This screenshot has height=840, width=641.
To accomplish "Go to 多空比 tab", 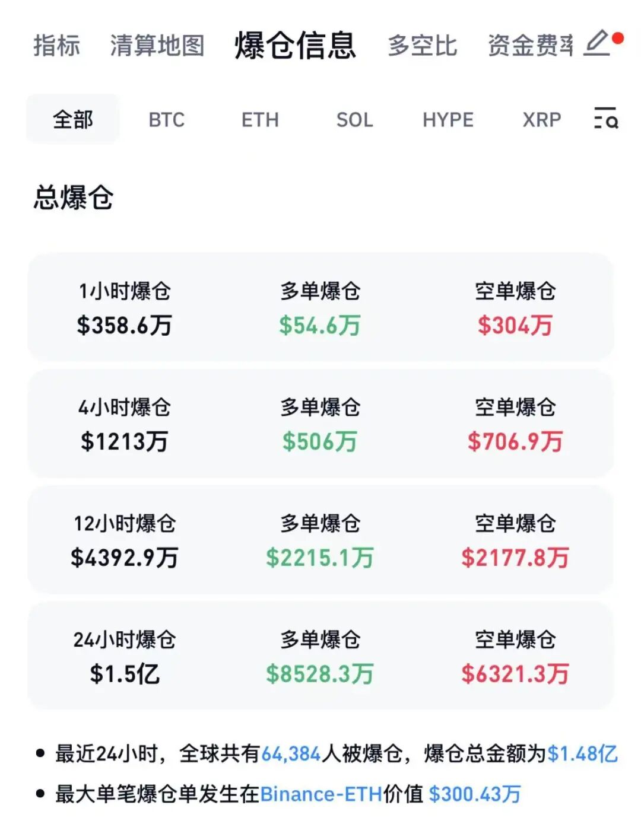I will [x=423, y=46].
